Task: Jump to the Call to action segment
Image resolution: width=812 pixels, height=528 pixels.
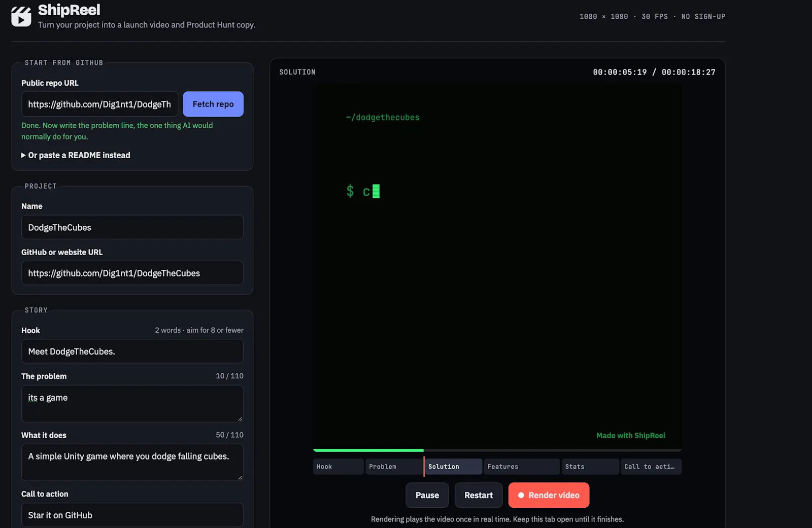Action: (651, 467)
